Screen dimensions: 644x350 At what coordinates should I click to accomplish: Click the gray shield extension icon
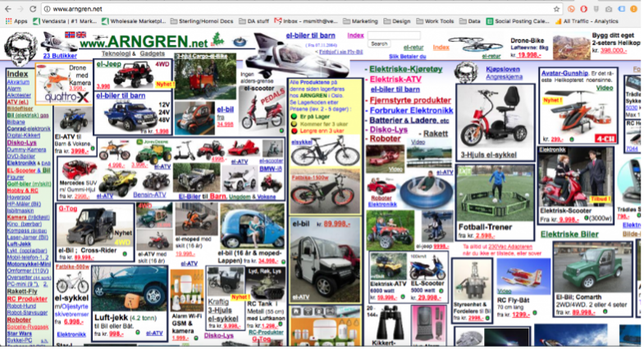point(596,9)
